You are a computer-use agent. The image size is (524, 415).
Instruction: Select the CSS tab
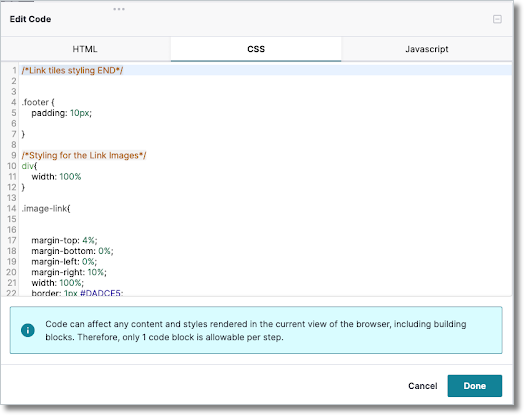[256, 49]
